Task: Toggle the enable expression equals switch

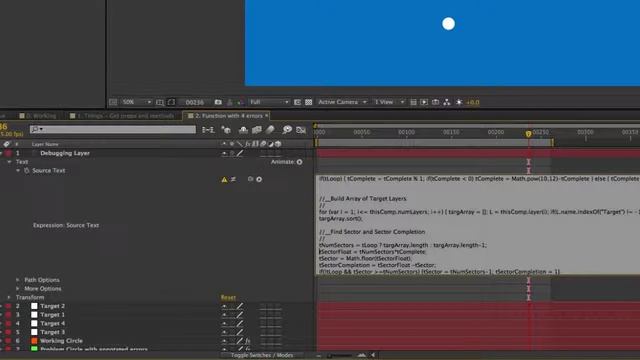Action: 233,179
